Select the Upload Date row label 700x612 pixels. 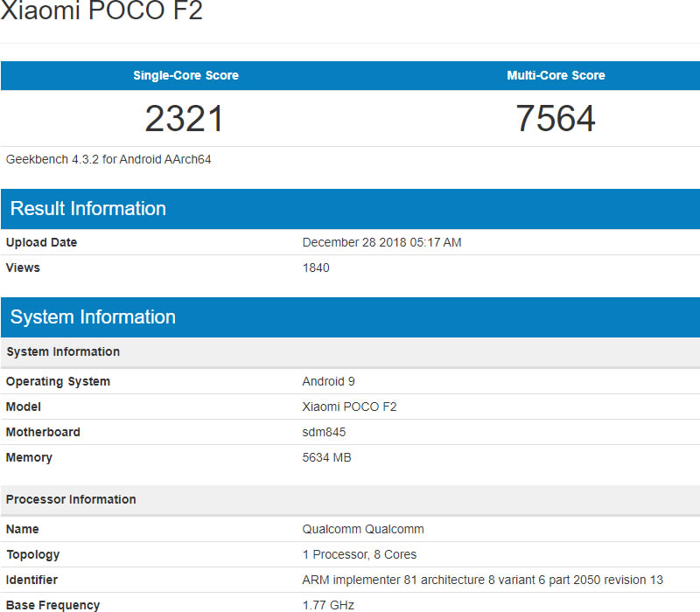click(41, 242)
